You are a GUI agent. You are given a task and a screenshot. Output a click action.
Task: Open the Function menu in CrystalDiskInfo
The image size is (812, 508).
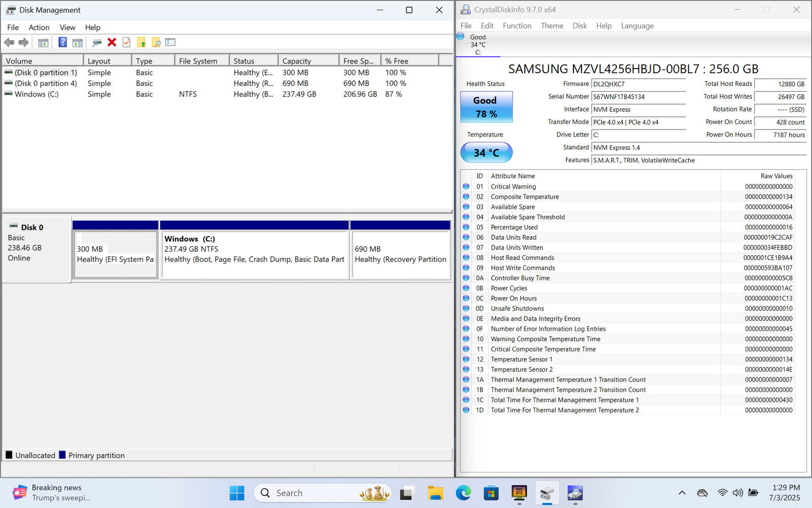(x=517, y=26)
